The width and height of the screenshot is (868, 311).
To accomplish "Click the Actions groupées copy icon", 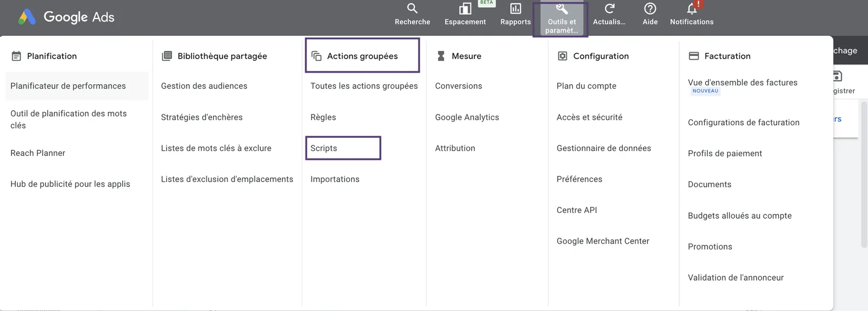I will [x=316, y=56].
